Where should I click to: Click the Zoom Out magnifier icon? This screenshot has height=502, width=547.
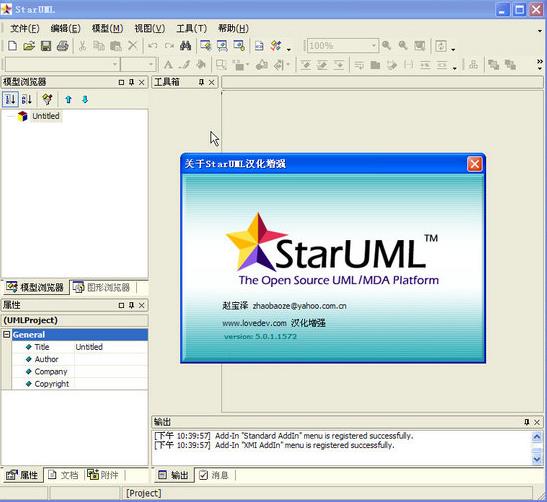403,46
